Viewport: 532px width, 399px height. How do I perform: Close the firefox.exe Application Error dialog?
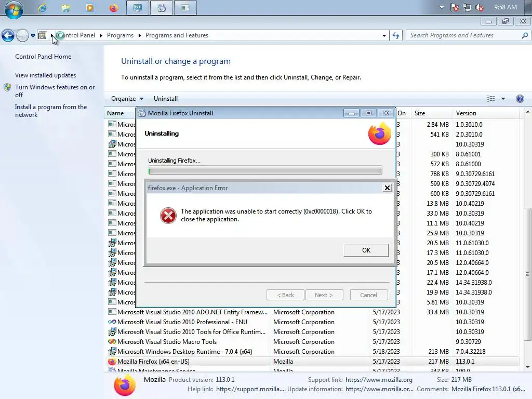[387, 188]
